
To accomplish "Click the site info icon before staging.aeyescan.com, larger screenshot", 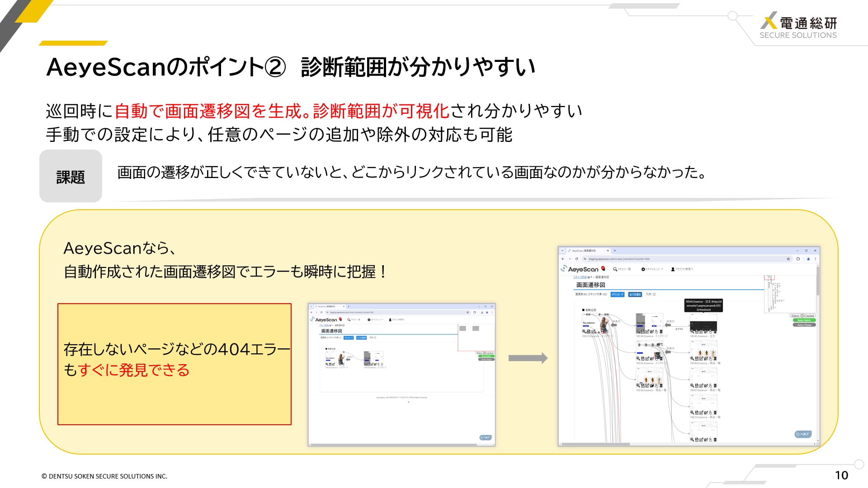I will (x=585, y=259).
